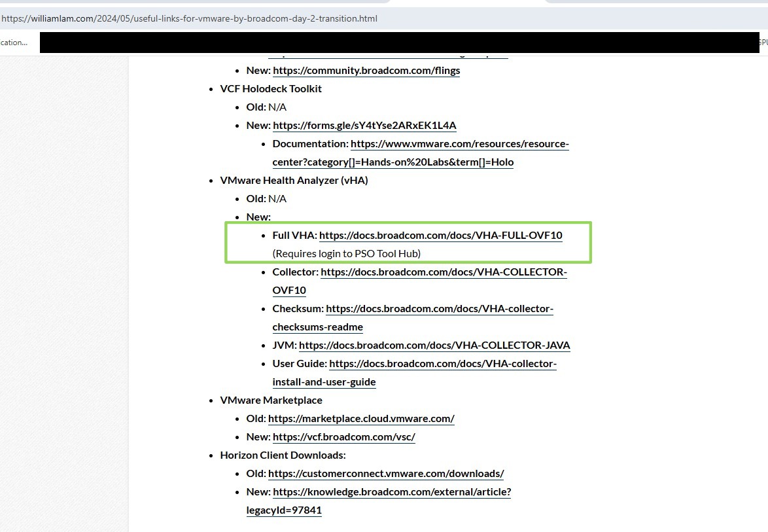768x532 pixels.
Task: Click the "VMware Health Analyzer (vHA)" text
Action: point(294,180)
